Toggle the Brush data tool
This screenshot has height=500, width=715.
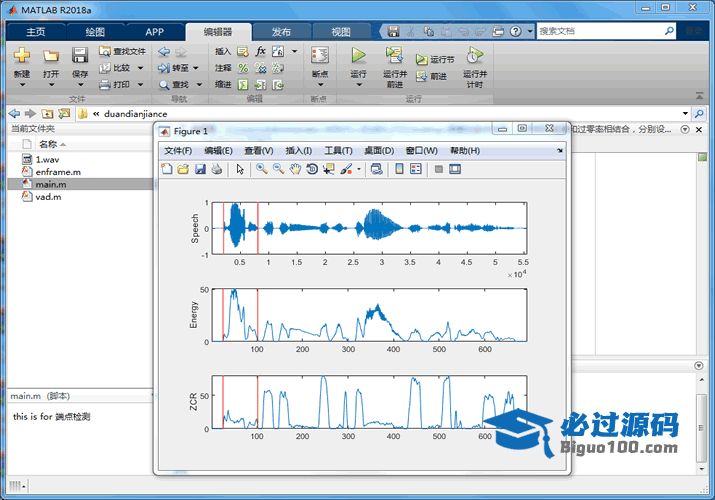coord(347,169)
